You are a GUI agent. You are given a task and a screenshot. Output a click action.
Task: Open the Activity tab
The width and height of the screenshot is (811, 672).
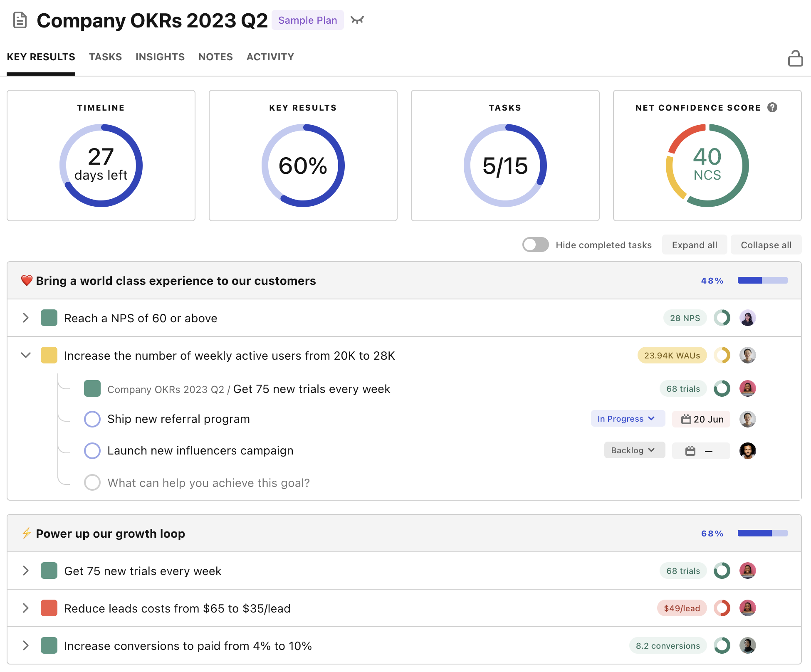[270, 57]
